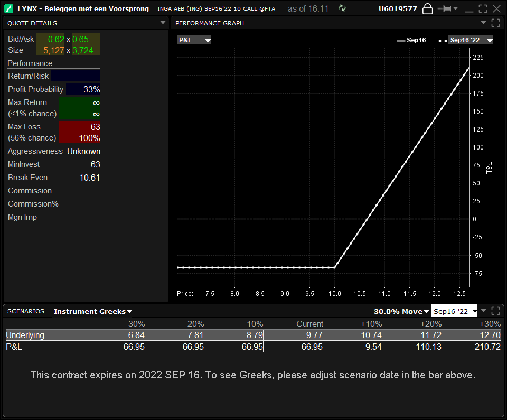Click the +20% column header

(431, 324)
